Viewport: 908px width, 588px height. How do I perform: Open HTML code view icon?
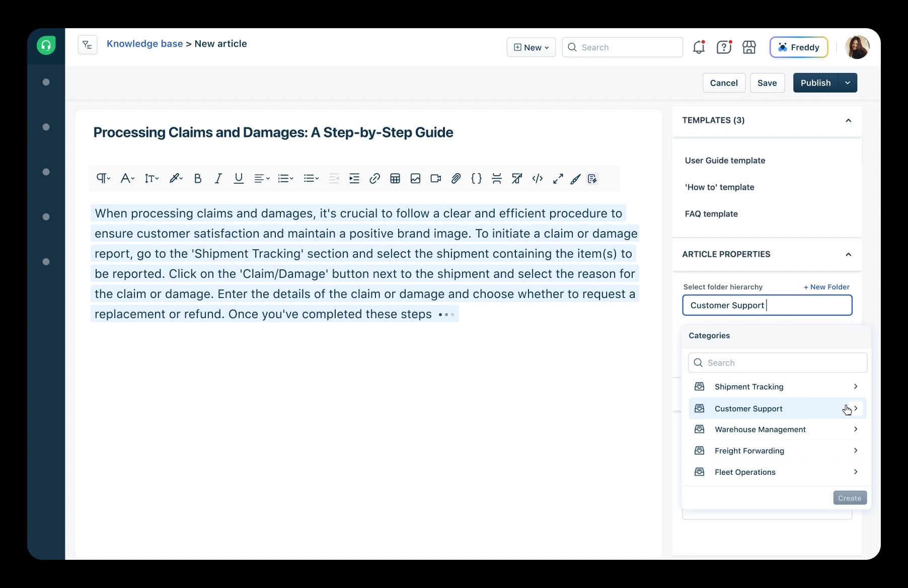click(x=538, y=178)
